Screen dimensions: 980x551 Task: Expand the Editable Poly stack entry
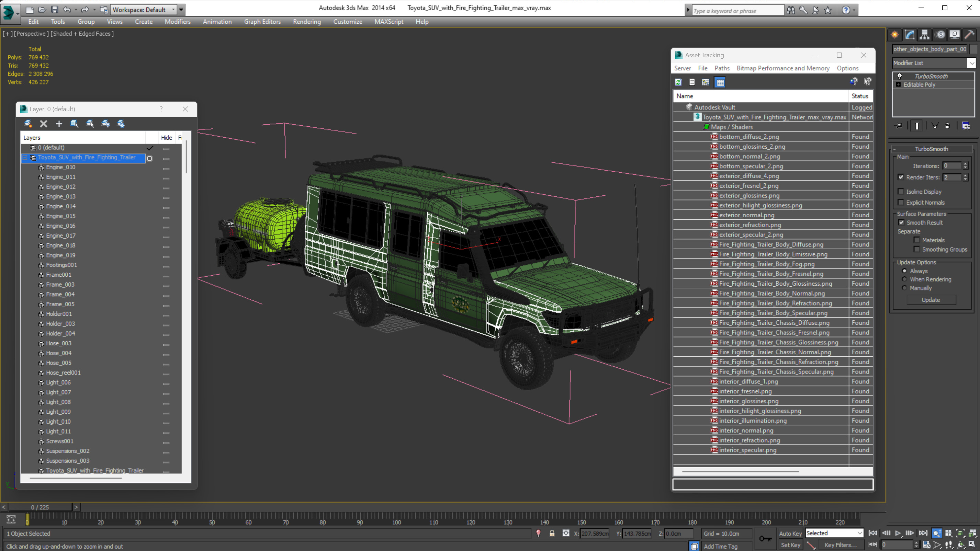899,84
